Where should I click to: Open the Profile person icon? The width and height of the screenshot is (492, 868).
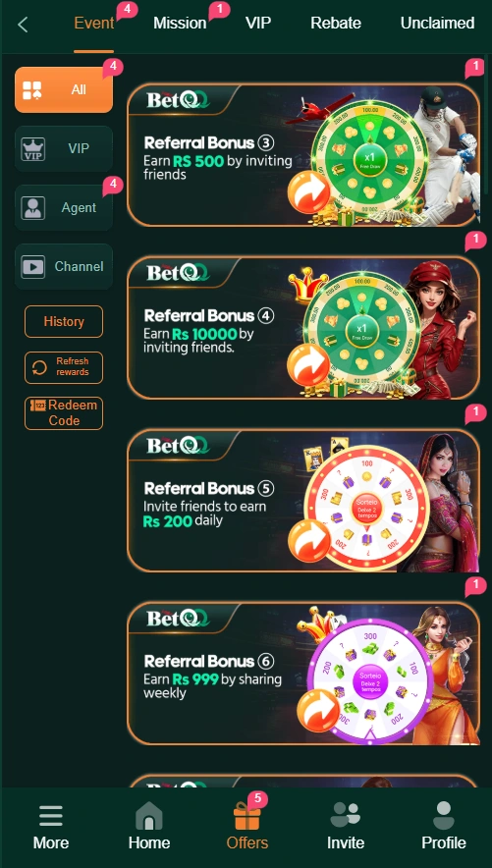coord(444,815)
